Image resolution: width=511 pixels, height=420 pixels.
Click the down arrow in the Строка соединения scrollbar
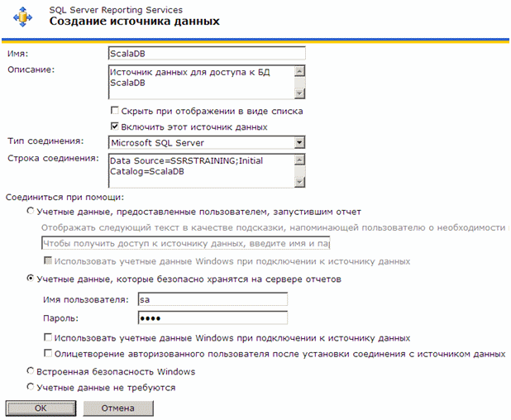299,182
